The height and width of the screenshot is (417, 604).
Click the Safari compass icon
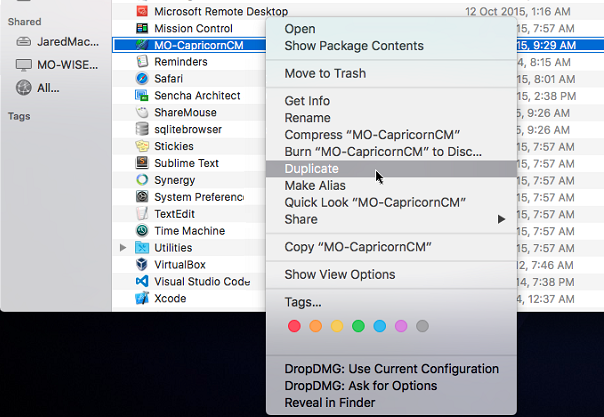(x=142, y=79)
